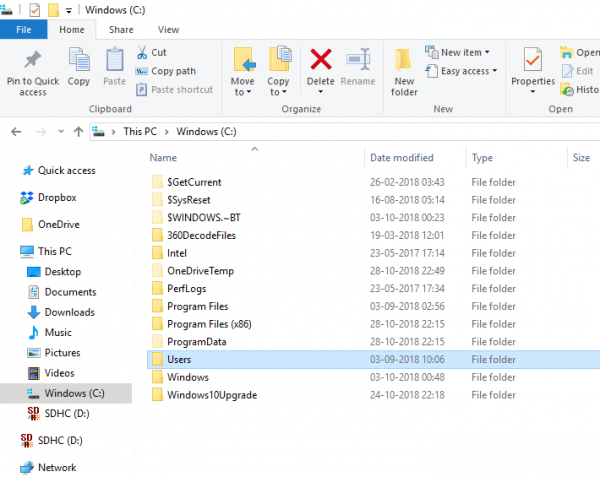
Task: Switch to the Share ribbon tab
Action: 121,30
